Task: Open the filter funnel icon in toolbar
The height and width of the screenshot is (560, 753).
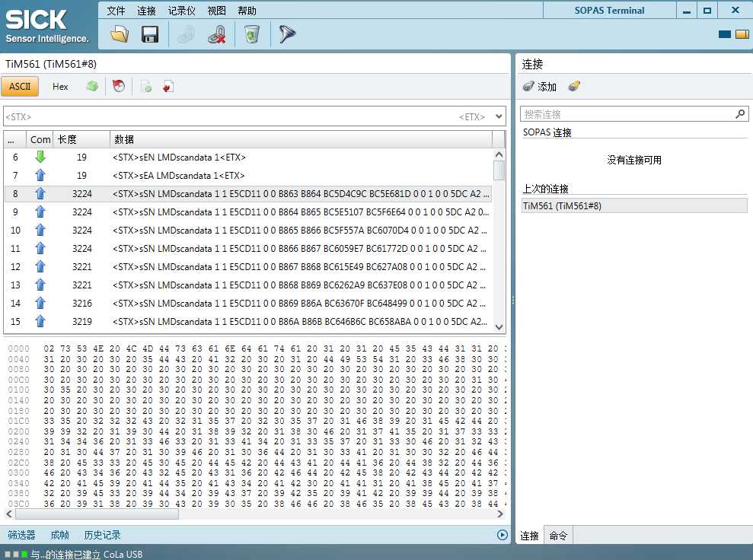Action: click(x=287, y=34)
